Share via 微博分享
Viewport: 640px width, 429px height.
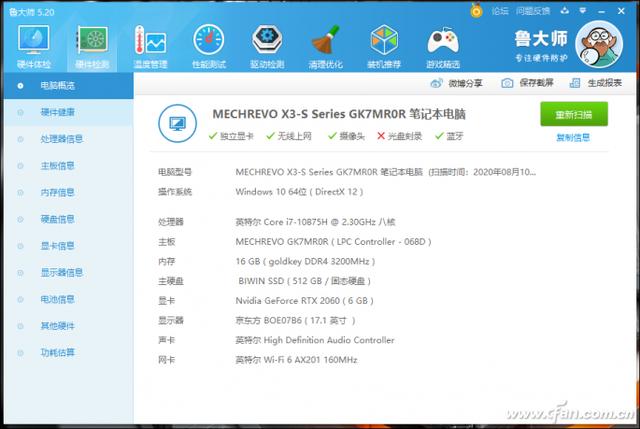click(456, 83)
